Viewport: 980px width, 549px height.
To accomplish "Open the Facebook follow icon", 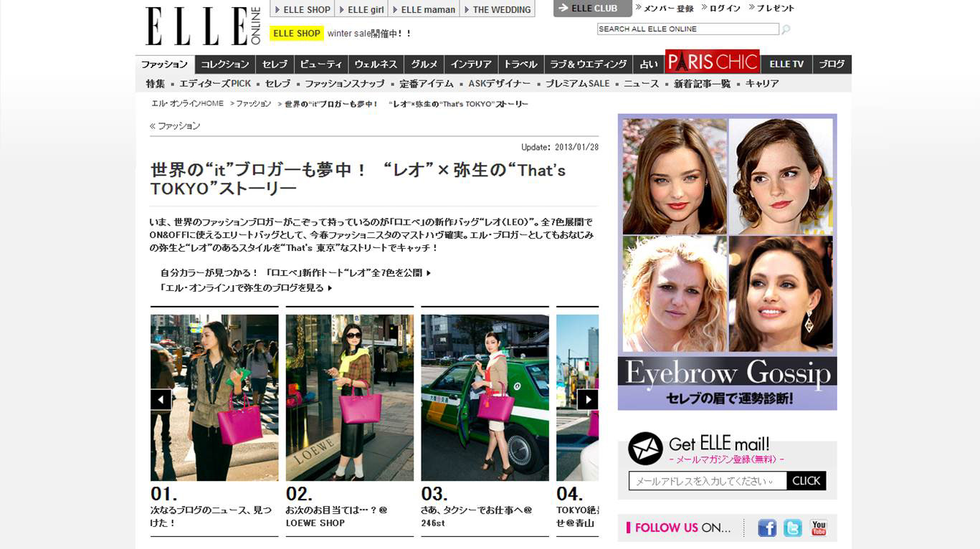I will pyautogui.click(x=767, y=528).
